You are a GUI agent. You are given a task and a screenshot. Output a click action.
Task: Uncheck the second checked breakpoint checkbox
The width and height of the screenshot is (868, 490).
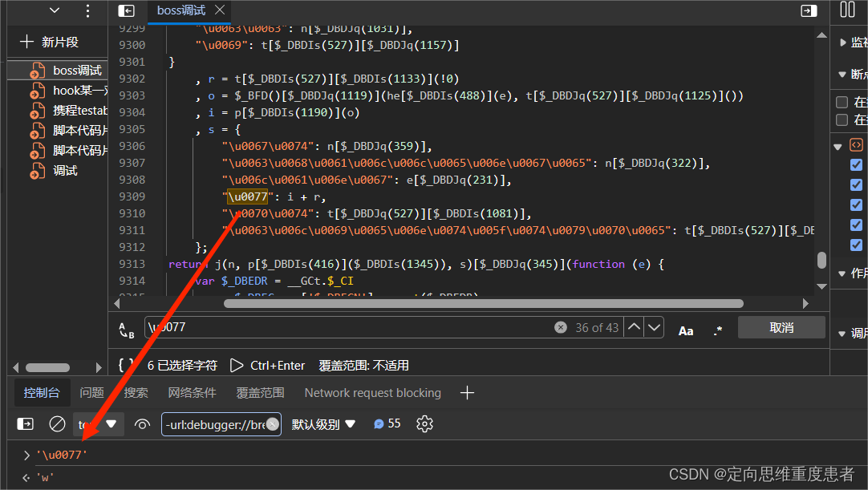[x=856, y=184]
